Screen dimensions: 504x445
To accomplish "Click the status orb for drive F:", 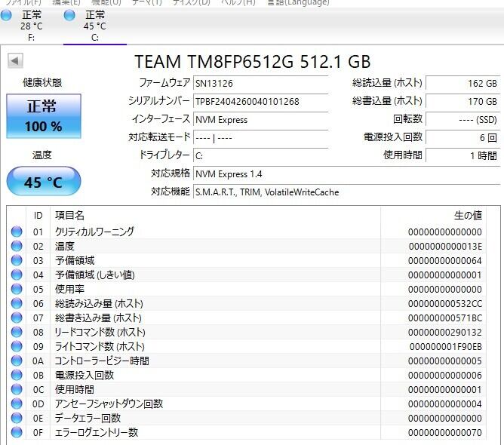I will pos(6,16).
